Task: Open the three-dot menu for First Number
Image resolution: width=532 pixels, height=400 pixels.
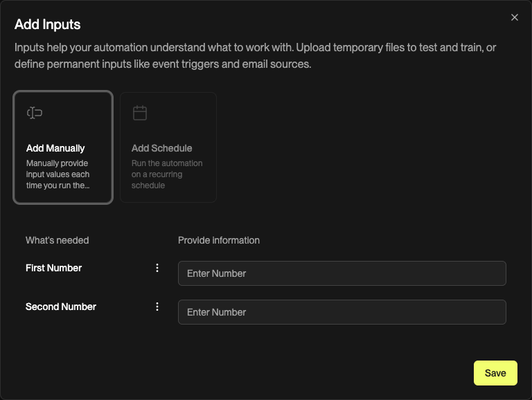Action: pyautogui.click(x=157, y=268)
